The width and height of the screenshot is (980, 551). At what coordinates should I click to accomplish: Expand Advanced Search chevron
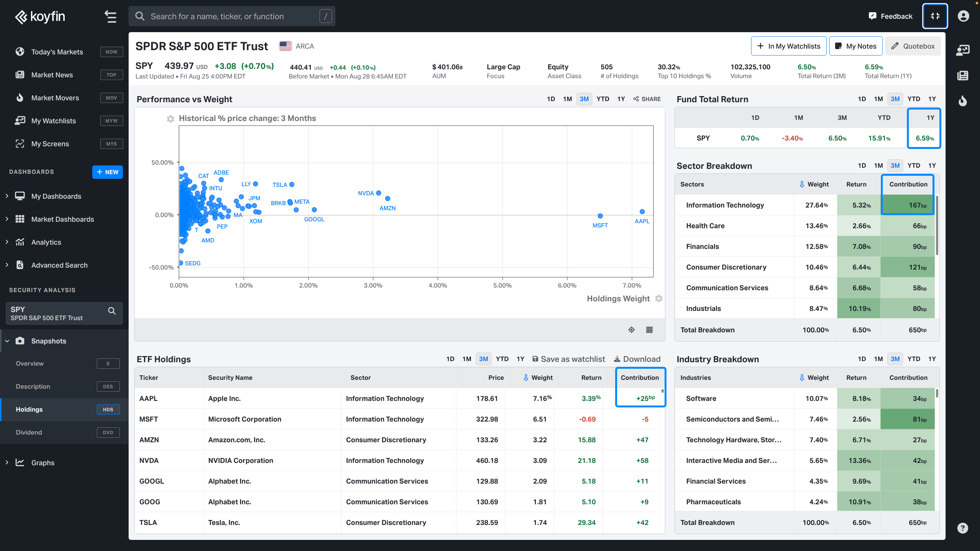(7, 265)
